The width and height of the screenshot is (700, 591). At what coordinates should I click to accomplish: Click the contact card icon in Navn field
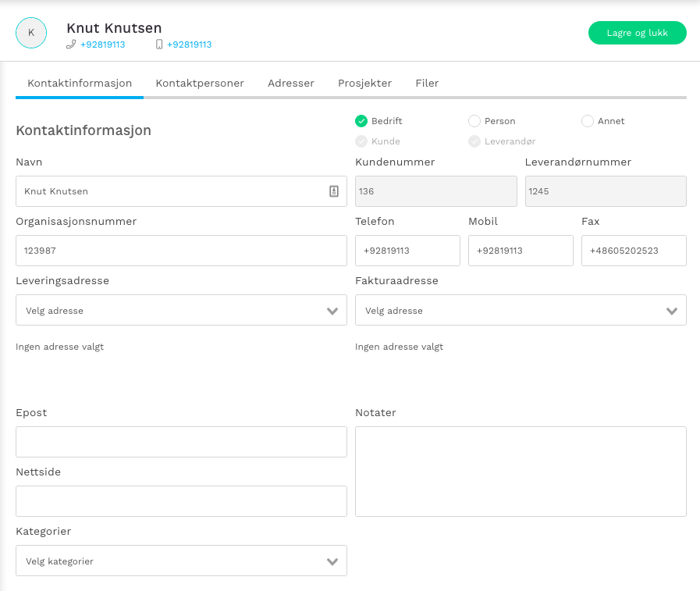(334, 191)
